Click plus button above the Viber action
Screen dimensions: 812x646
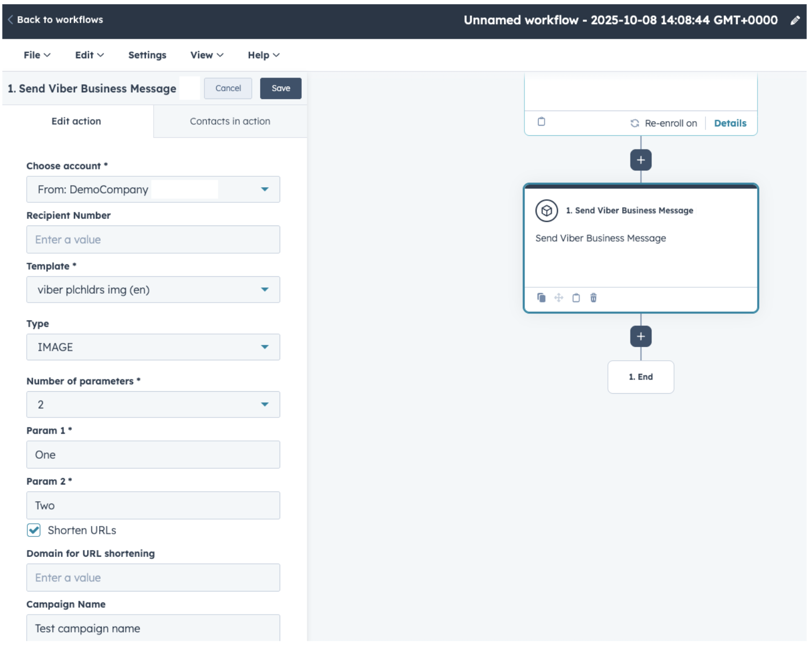click(x=640, y=160)
